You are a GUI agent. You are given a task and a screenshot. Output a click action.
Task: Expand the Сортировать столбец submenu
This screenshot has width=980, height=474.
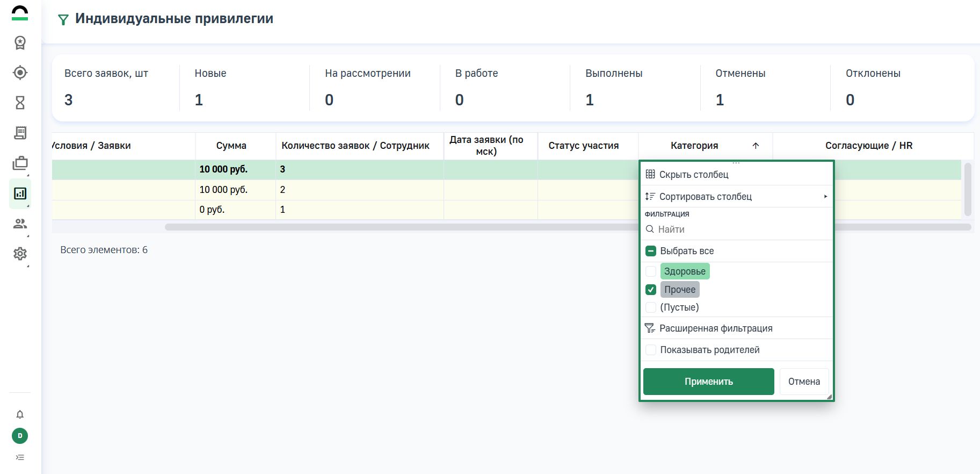[736, 197]
